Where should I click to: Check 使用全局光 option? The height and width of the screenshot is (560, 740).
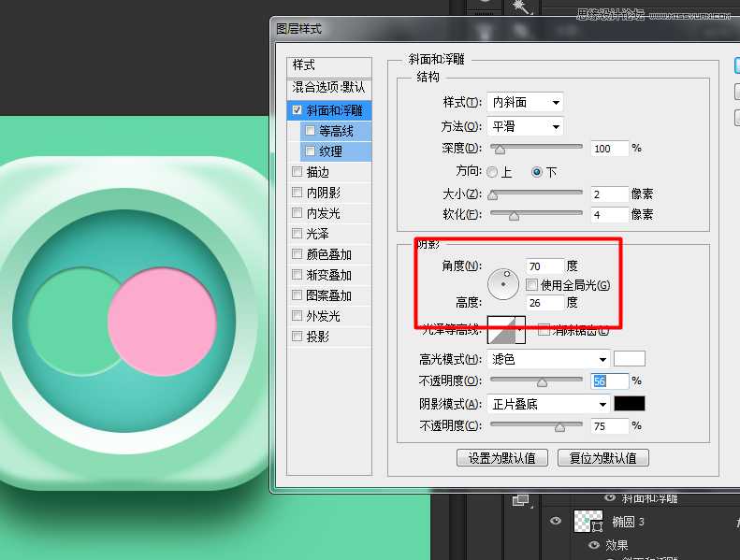point(532,285)
